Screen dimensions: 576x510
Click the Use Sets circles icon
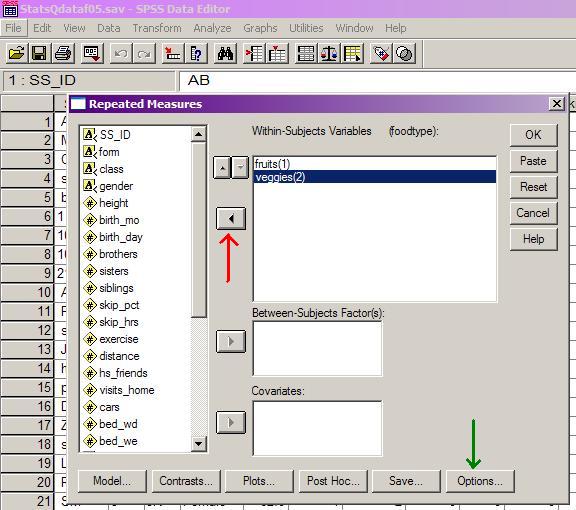tap(404, 54)
